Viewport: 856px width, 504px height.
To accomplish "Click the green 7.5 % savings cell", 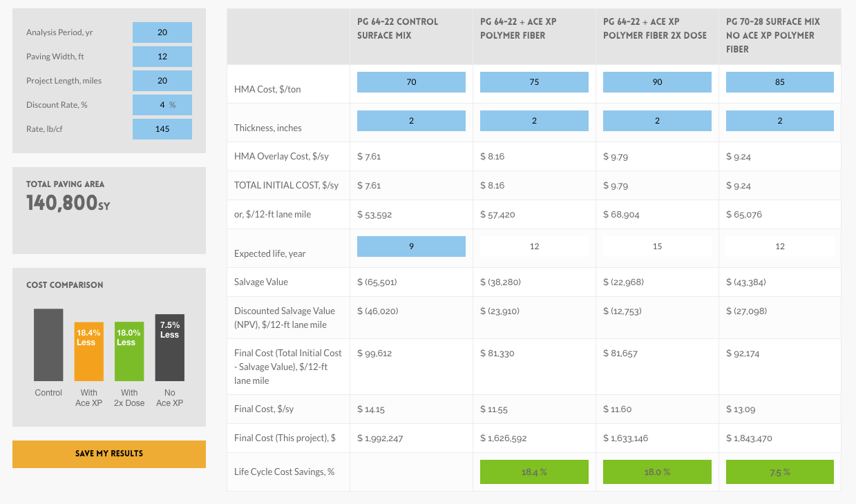I will coord(780,472).
